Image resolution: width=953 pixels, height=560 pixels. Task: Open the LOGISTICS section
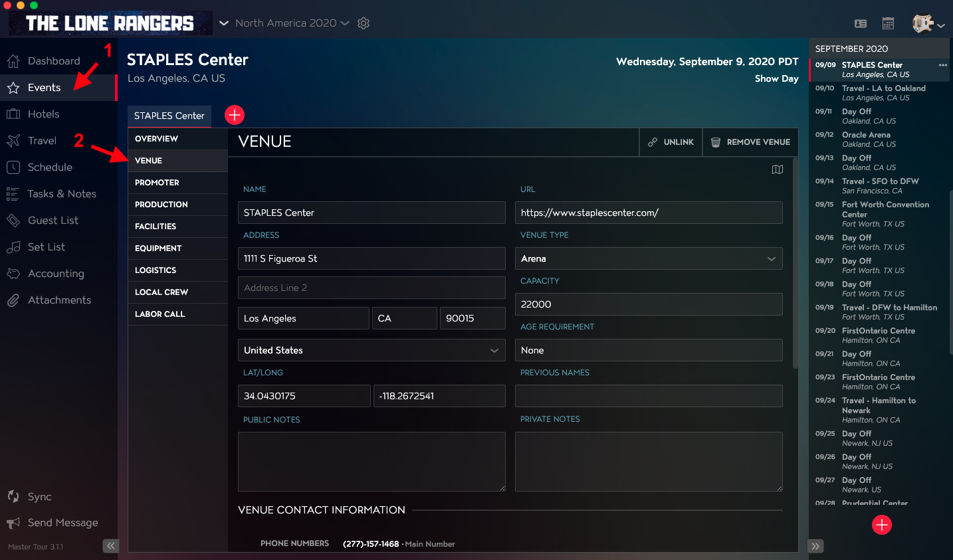pyautogui.click(x=177, y=270)
